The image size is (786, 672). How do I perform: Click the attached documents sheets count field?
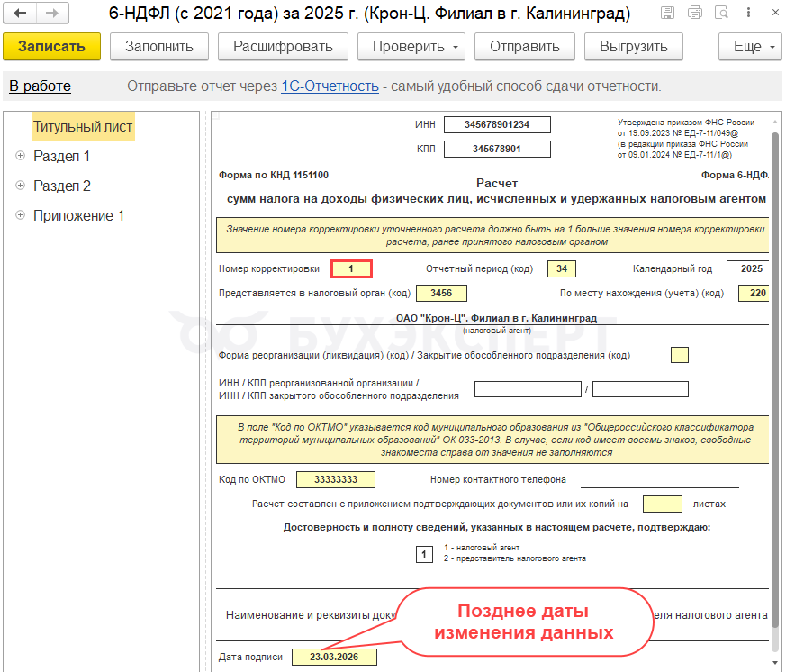(x=663, y=504)
